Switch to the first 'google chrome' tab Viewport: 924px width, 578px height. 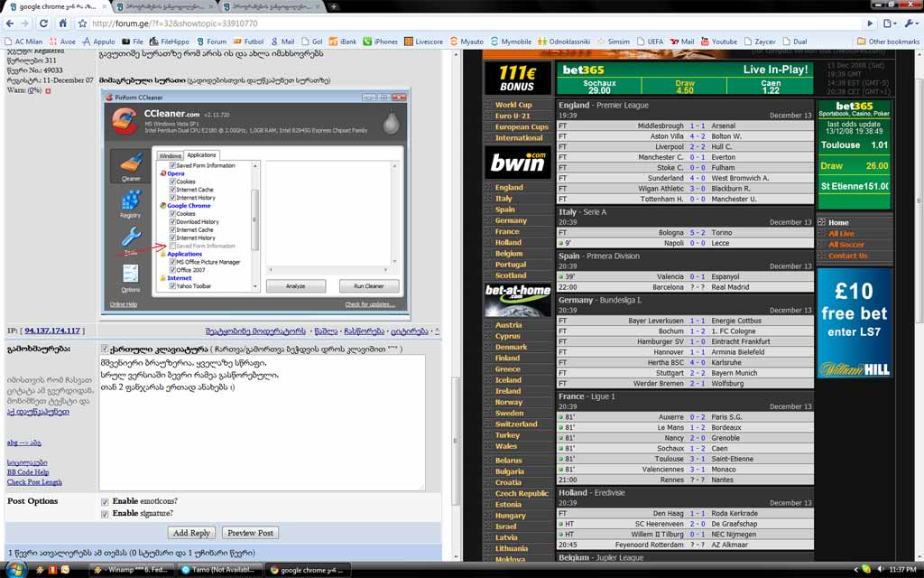(56, 7)
